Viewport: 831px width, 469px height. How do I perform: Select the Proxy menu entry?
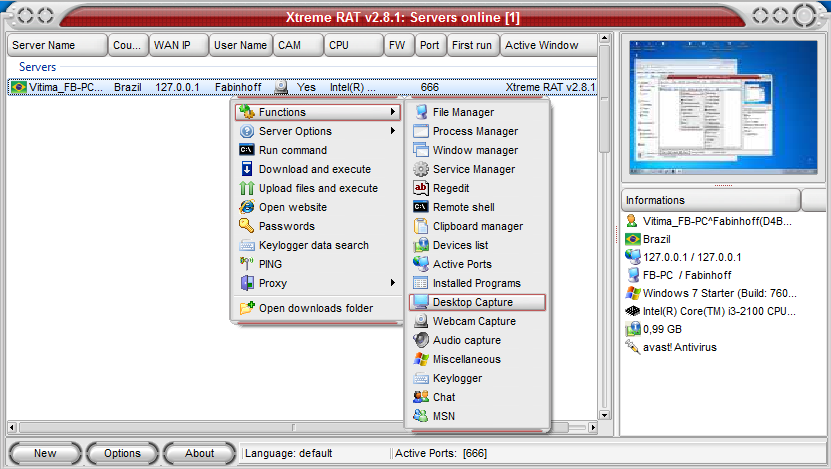318,283
